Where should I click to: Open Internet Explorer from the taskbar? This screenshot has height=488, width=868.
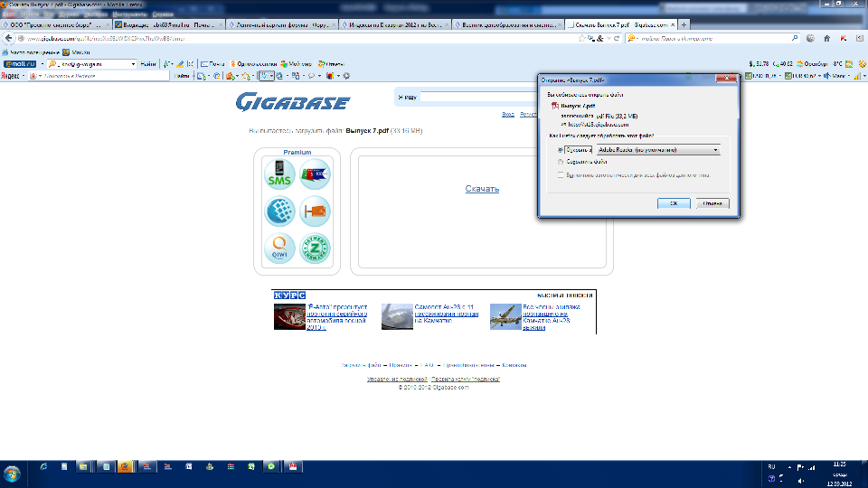pyautogui.click(x=43, y=467)
